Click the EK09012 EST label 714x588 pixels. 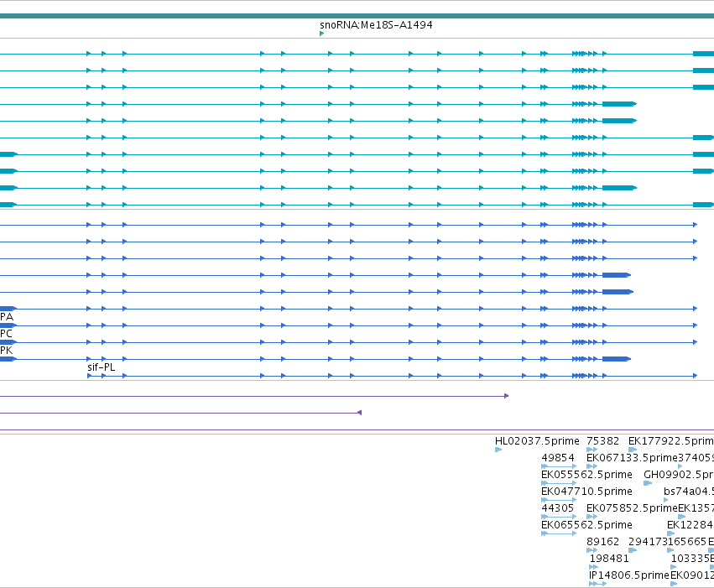coord(692,575)
